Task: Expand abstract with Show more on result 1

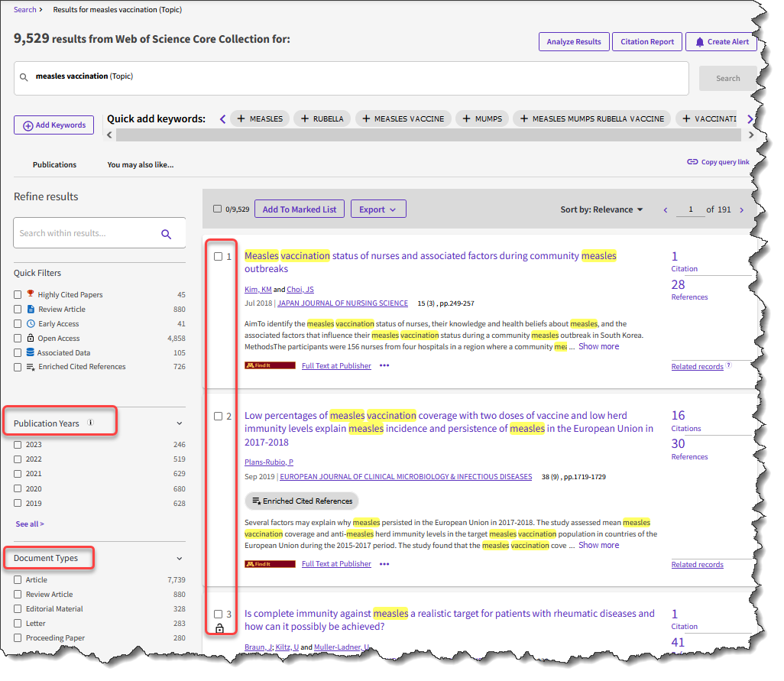Action: click(598, 346)
